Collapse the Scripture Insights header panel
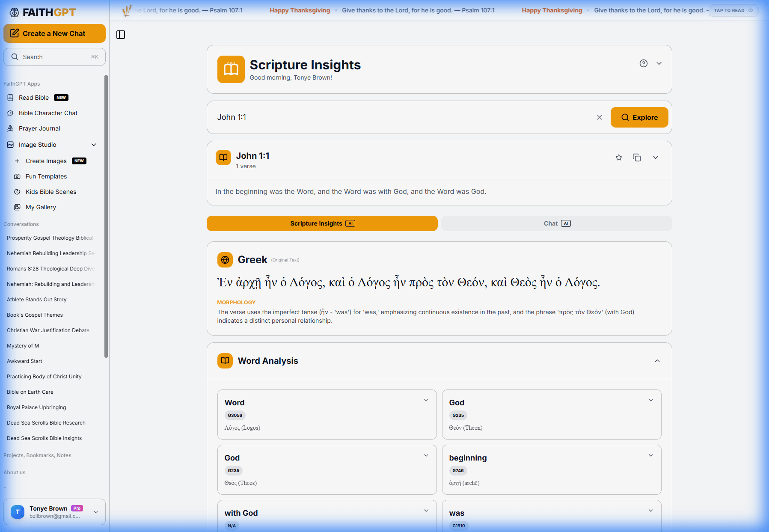This screenshot has height=532, width=769. 659,63
